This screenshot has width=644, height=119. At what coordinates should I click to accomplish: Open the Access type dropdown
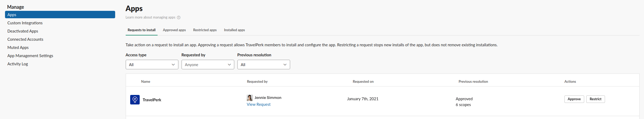[x=152, y=65]
